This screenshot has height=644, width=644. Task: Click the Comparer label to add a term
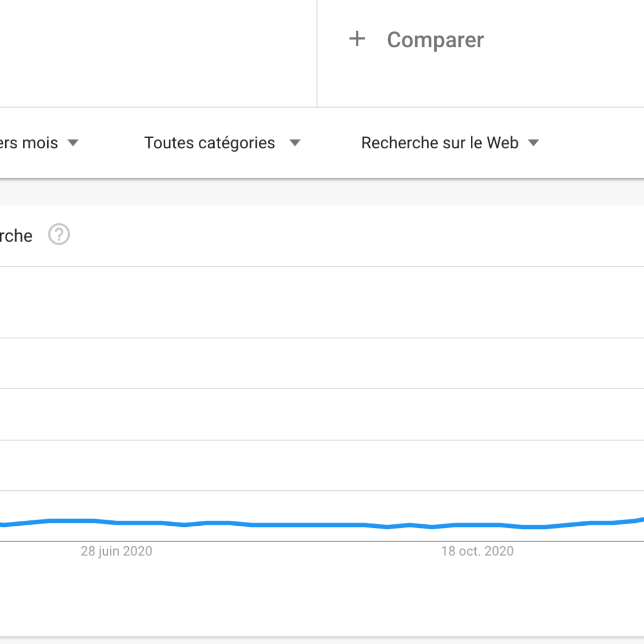point(435,40)
